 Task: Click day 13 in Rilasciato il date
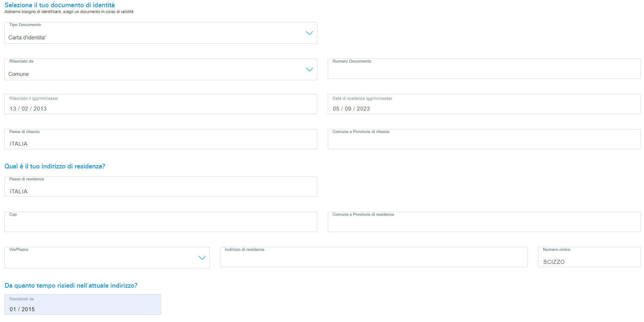pos(13,109)
